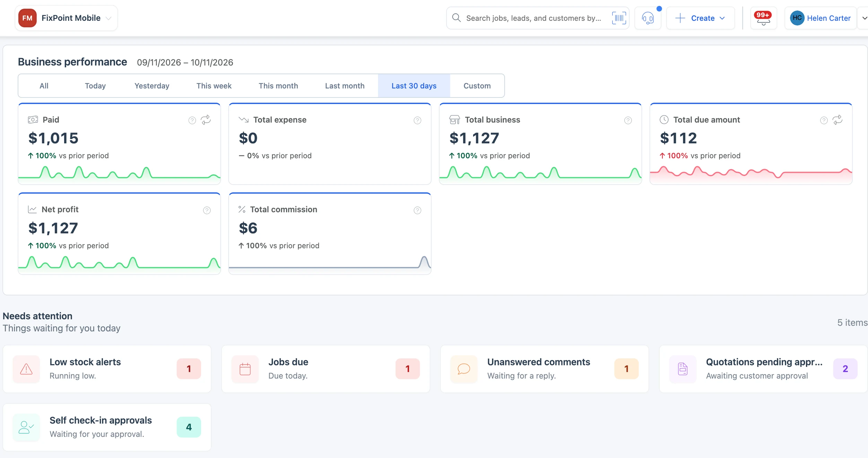Click the Self check-in approvals person icon

tap(26, 427)
